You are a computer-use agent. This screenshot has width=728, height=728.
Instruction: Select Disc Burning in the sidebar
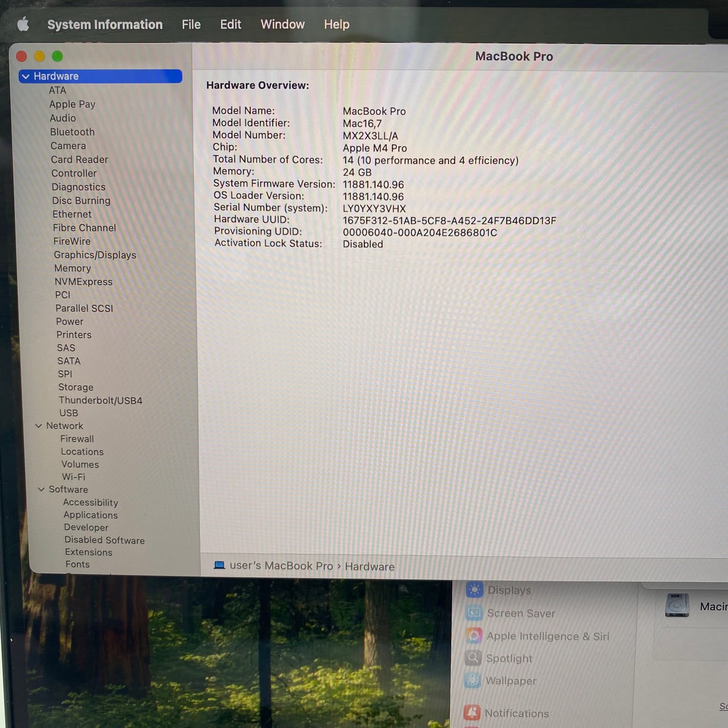pos(82,201)
